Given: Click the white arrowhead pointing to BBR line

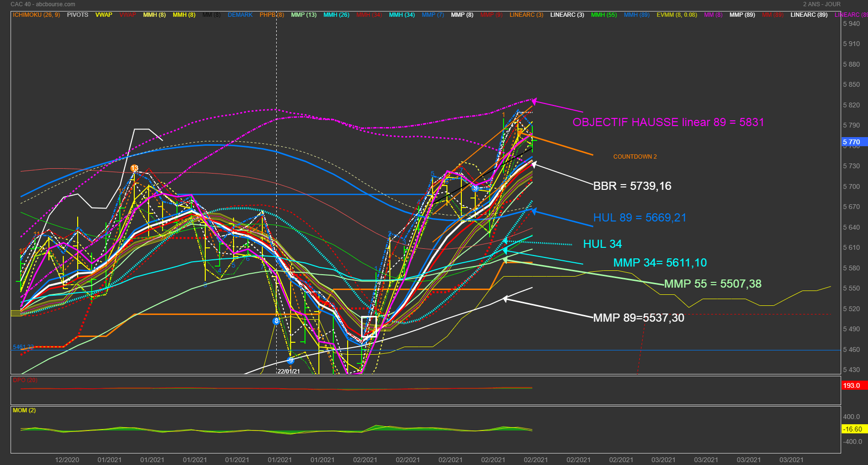Looking at the screenshot, I should coord(534,164).
